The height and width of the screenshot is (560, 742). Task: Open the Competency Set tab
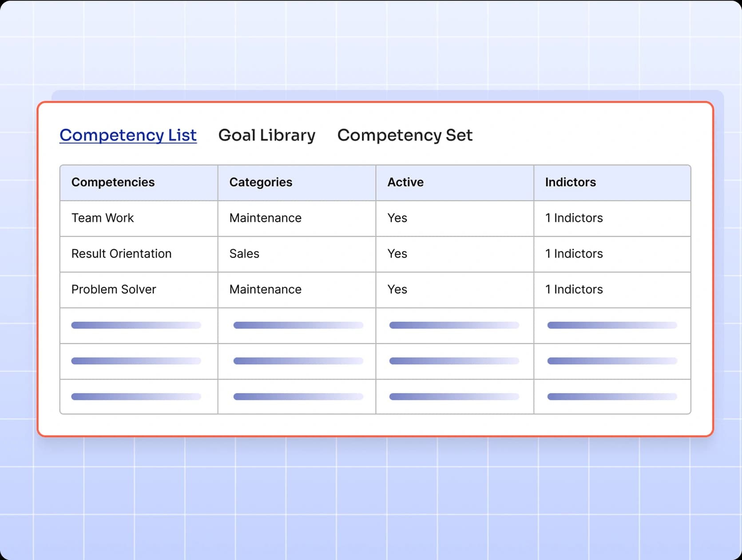(405, 135)
